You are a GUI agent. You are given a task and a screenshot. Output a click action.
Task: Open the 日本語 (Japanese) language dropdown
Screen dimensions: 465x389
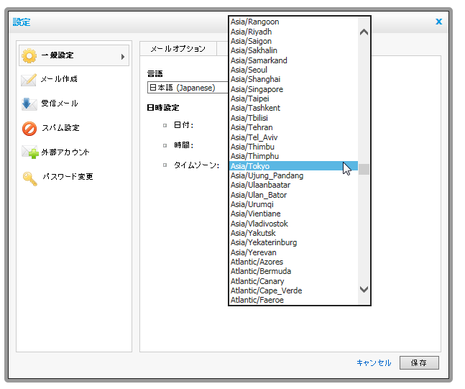(188, 88)
